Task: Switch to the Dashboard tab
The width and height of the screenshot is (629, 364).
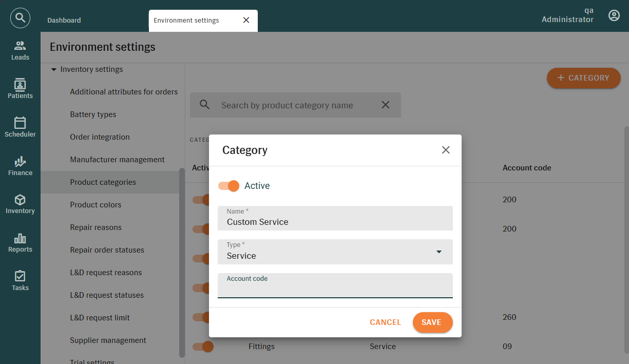Action: 64,21
